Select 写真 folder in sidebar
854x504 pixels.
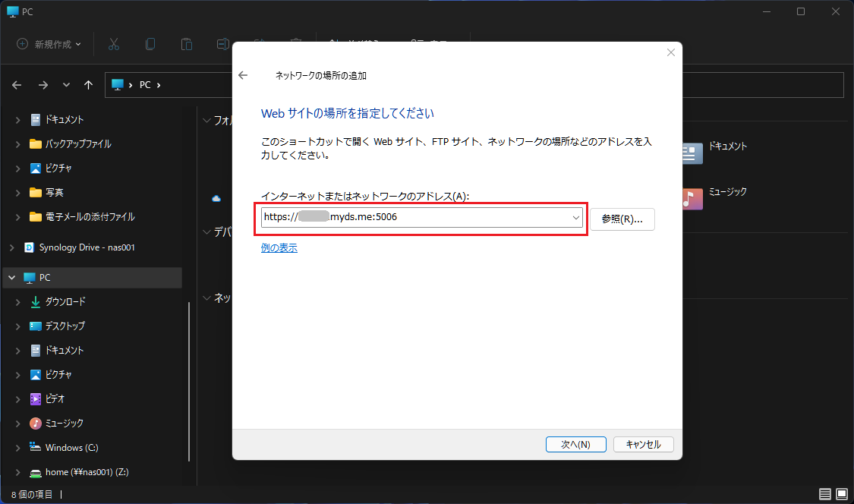54,192
